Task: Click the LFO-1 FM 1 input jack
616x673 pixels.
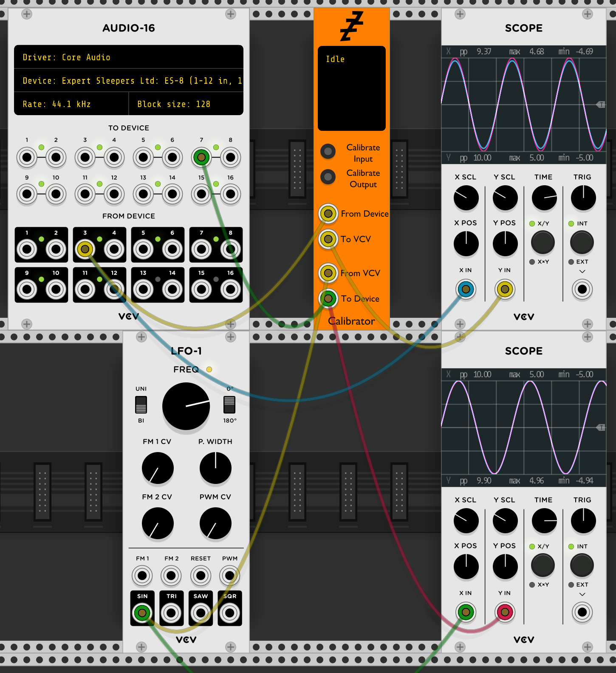Action: pyautogui.click(x=142, y=576)
